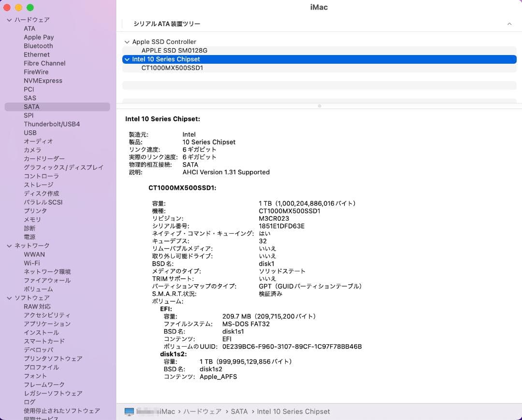This screenshot has height=420, width=522.
Task: Select the APPLE SSD SM0128G device row
Action: pyautogui.click(x=319, y=51)
